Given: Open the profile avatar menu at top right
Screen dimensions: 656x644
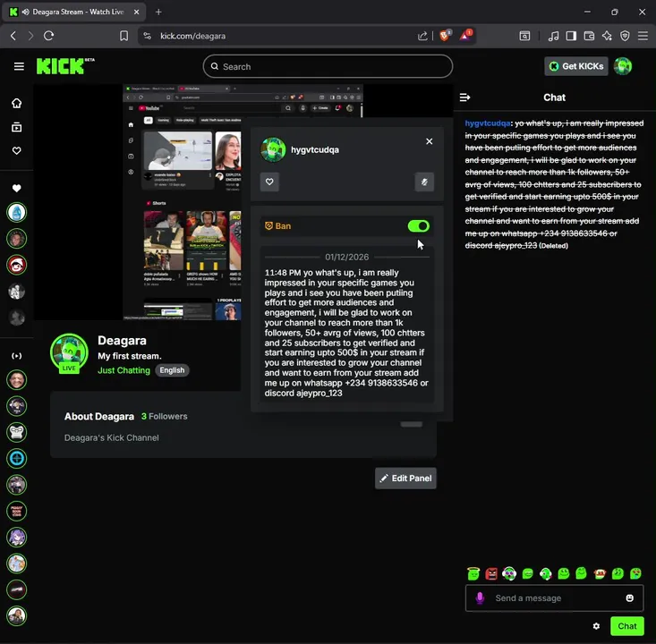Looking at the screenshot, I should pyautogui.click(x=623, y=66).
